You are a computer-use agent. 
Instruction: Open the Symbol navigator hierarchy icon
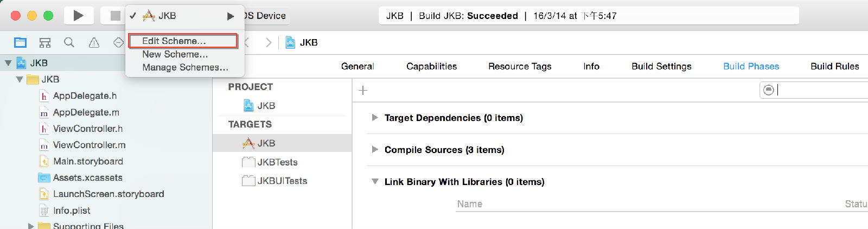point(45,42)
